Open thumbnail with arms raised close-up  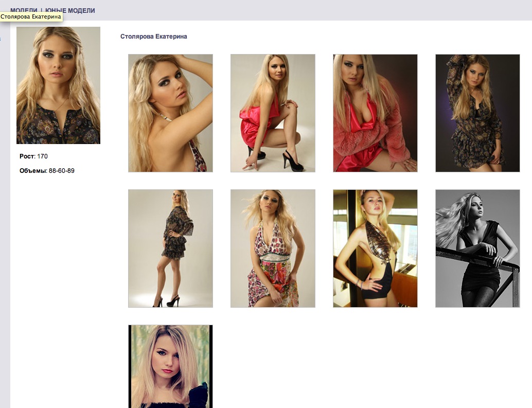pos(170,113)
